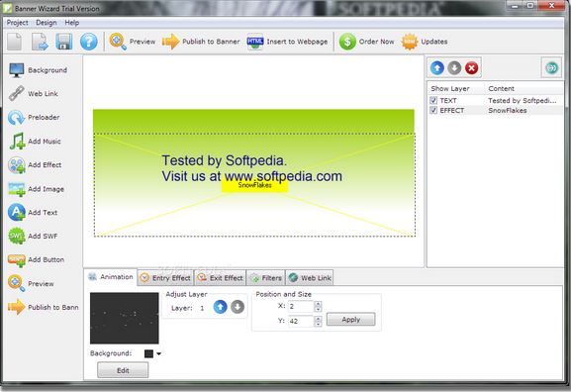571x392 pixels.
Task: Choose Add Effect from left panel
Action: point(35,164)
